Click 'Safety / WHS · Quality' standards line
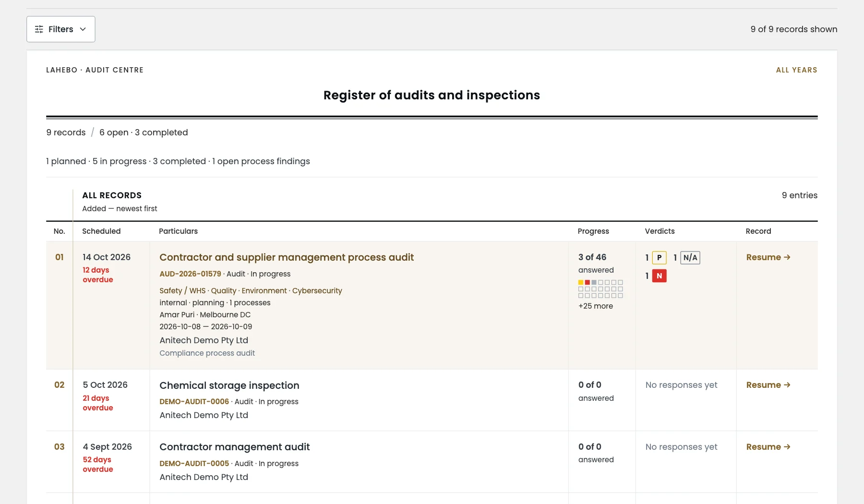 tap(251, 291)
